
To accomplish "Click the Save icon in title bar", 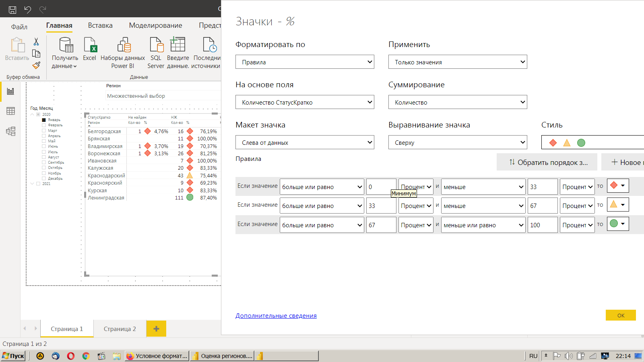I will pyautogui.click(x=12, y=9).
